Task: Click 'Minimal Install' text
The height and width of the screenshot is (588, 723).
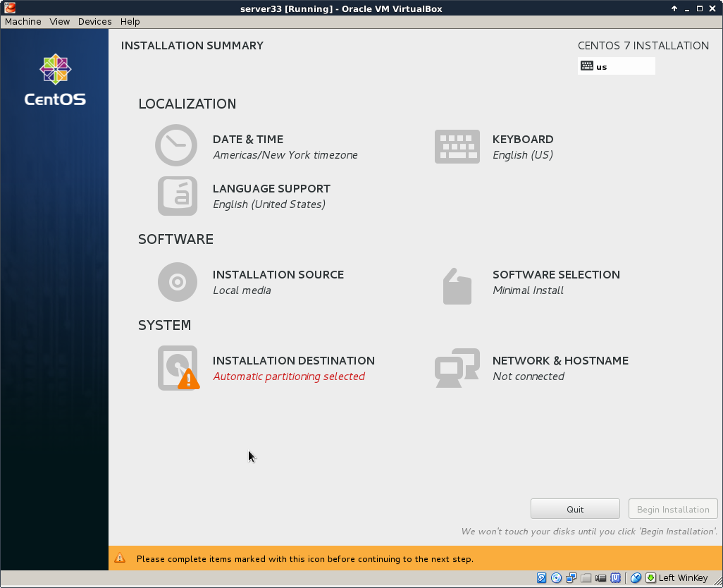Action: click(x=528, y=290)
